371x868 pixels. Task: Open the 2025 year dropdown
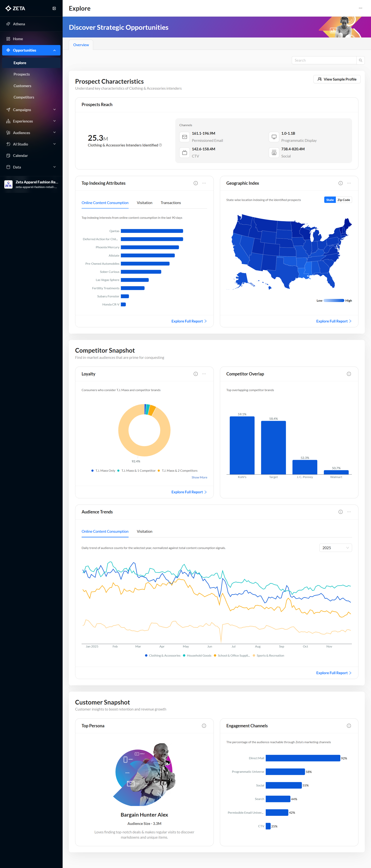pos(335,548)
